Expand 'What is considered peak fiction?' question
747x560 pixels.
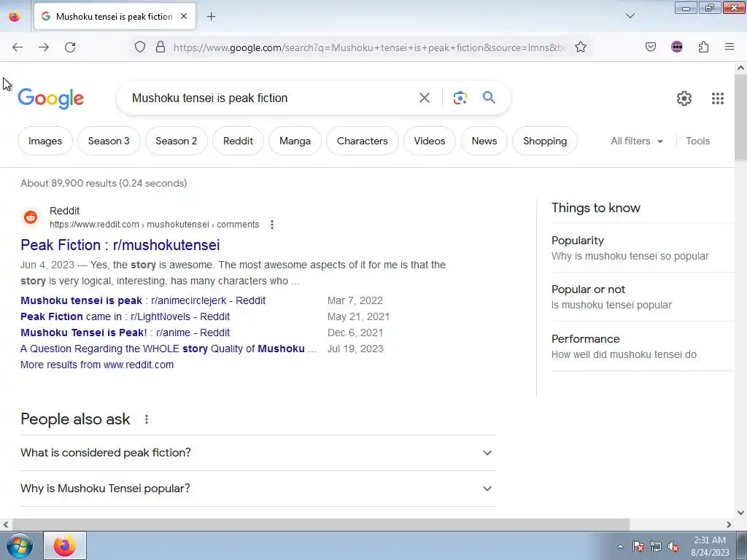[258, 453]
